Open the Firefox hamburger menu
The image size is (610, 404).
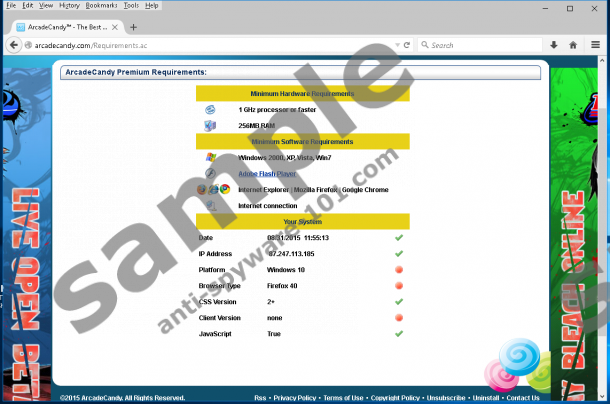(597, 45)
